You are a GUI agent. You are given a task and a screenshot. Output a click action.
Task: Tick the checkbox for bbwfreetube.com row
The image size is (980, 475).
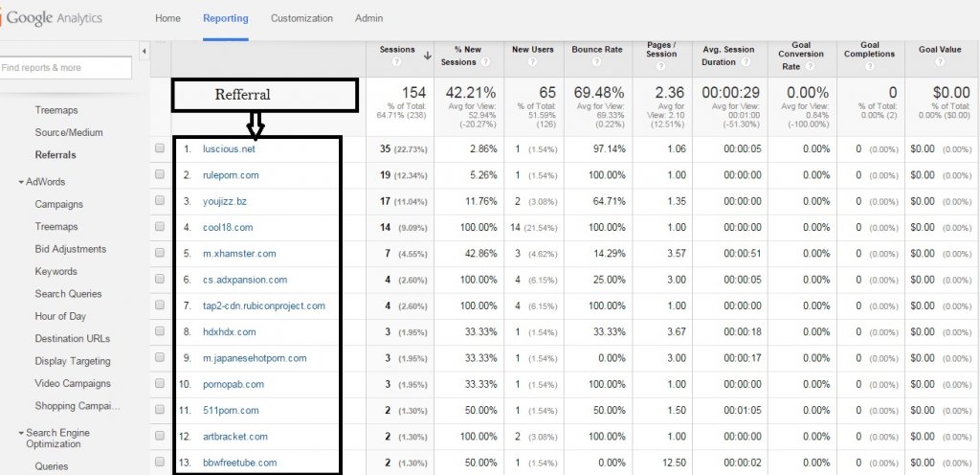click(160, 462)
